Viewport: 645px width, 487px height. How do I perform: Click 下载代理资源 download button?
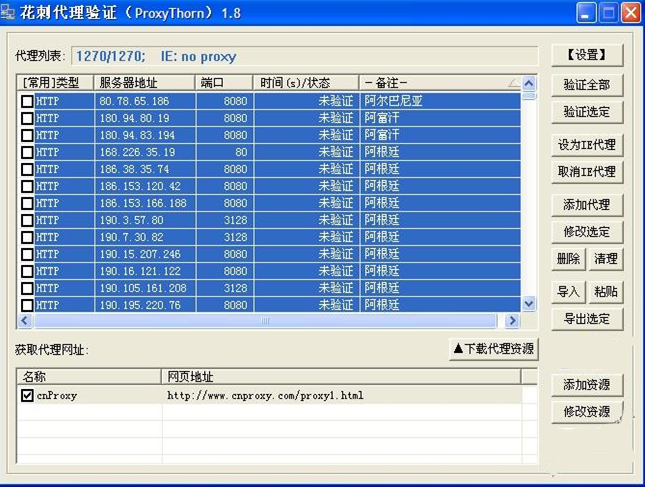pyautogui.click(x=494, y=349)
